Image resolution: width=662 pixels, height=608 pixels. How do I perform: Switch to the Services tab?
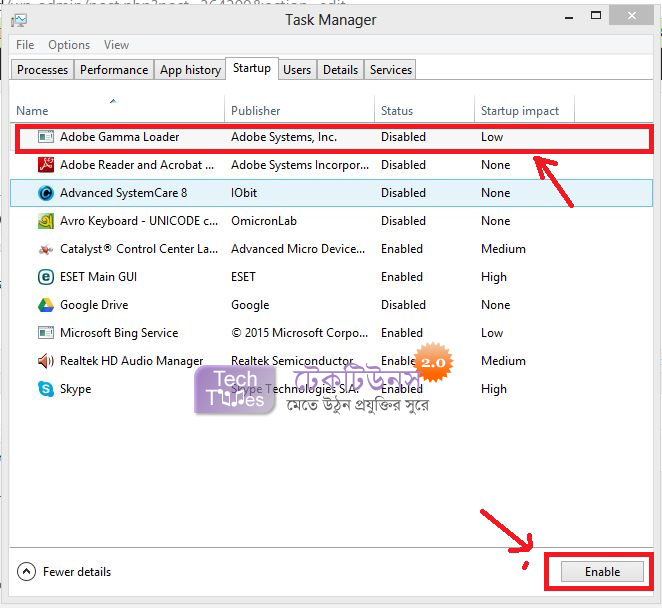tap(391, 70)
